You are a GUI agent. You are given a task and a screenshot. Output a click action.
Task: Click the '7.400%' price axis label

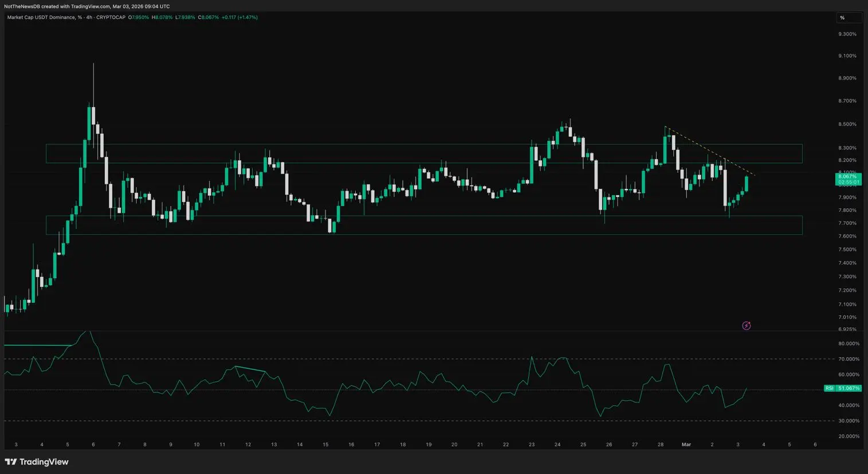847,263
